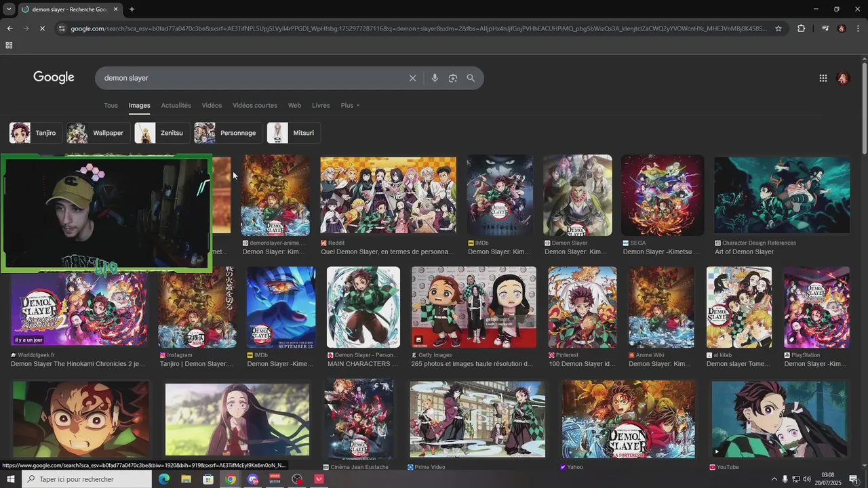The width and height of the screenshot is (868, 488).
Task: Switch to the Vidéos tab
Action: point(212,106)
